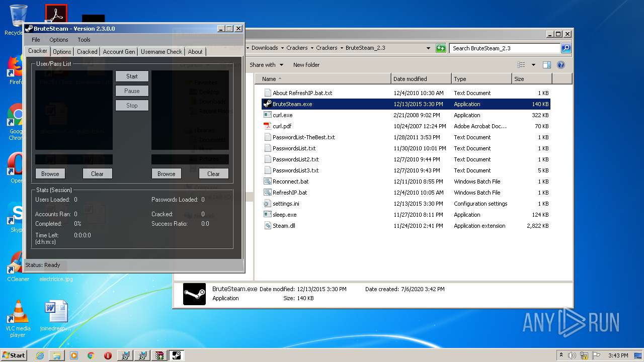Change your view using the view icon
The width and height of the screenshot is (644, 362).
[x=521, y=65]
